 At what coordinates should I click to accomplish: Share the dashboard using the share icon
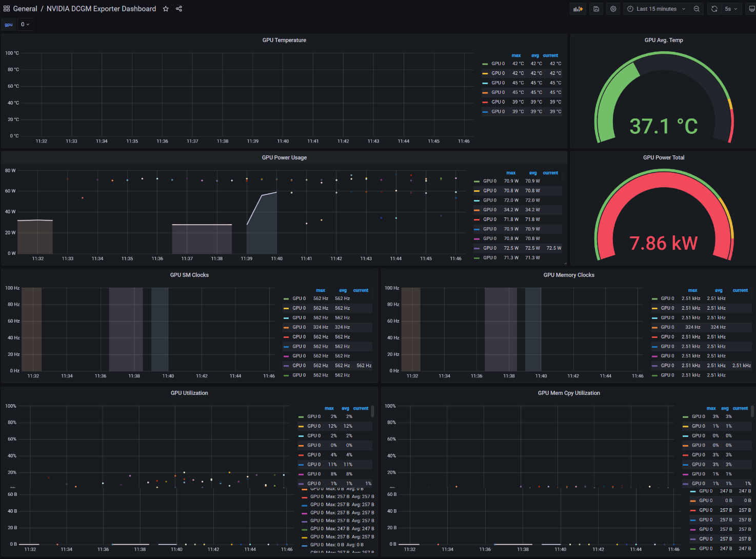click(179, 9)
